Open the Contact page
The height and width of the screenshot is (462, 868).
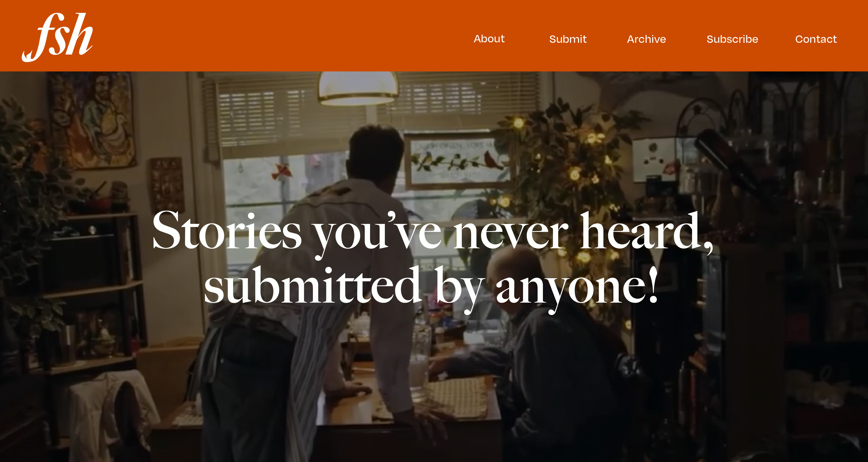coord(816,39)
